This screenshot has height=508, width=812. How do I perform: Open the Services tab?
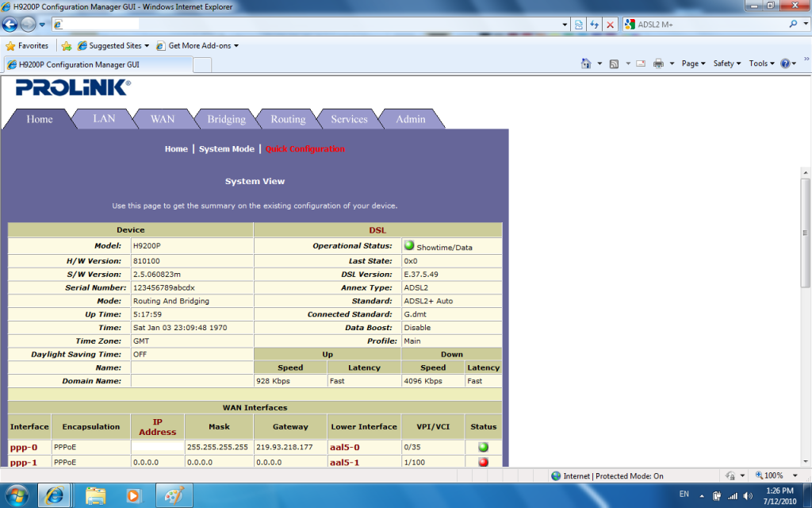pos(349,119)
